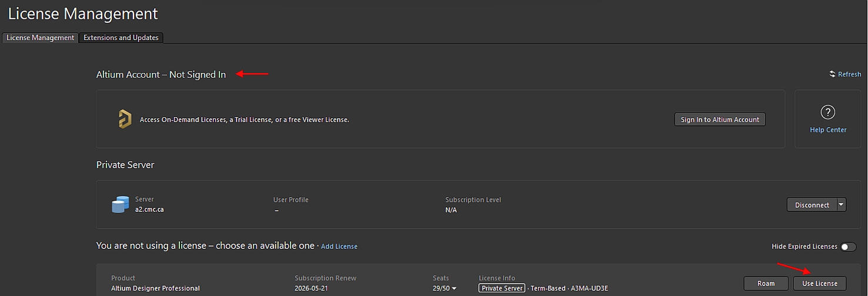This screenshot has height=296, width=868.
Task: Open the Help Center text link
Action: pos(828,130)
